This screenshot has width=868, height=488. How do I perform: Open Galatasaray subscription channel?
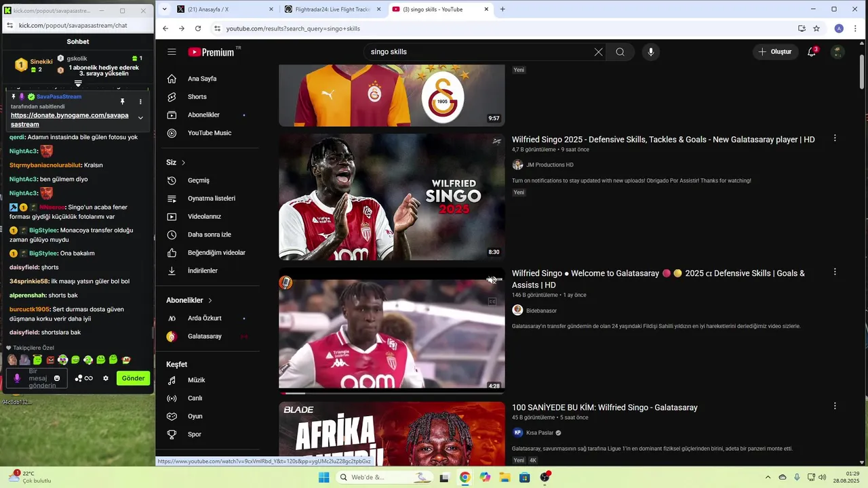tap(210, 336)
